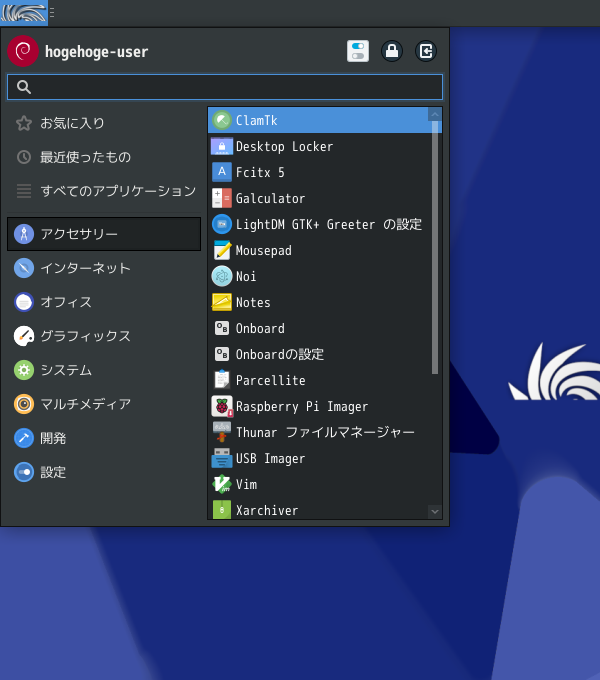Image resolution: width=600 pixels, height=680 pixels.
Task: Click the whisker menu panel button
Action: coord(24,13)
